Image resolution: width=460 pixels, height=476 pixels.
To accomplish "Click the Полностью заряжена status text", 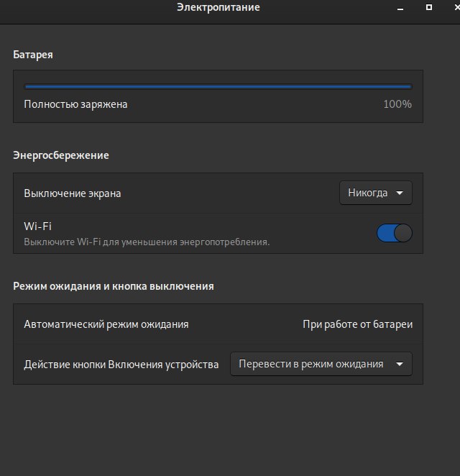I will (x=75, y=104).
